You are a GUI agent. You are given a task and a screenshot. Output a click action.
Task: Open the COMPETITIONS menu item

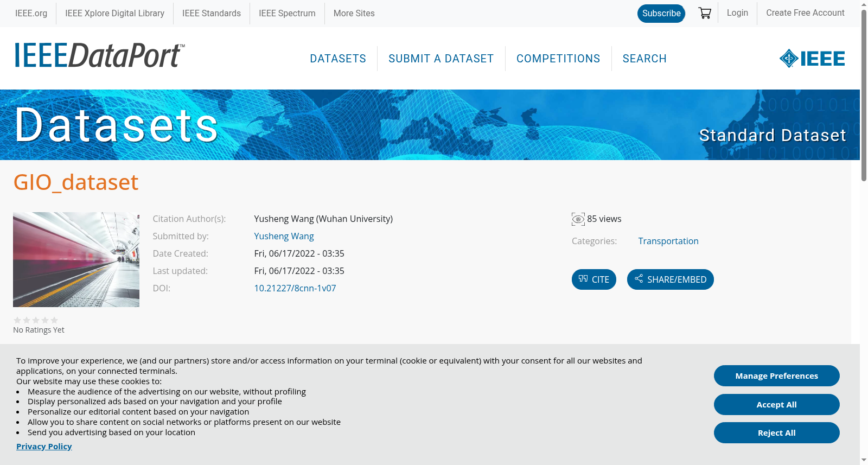(558, 59)
